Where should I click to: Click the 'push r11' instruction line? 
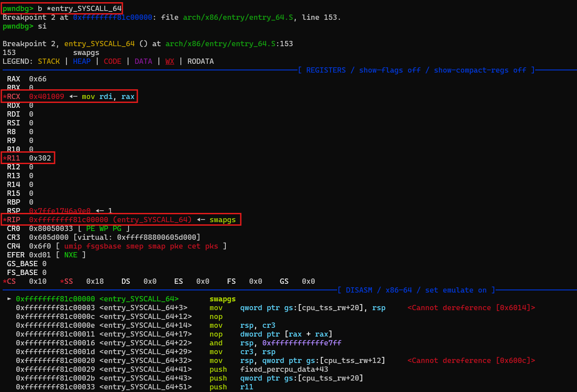(x=231, y=387)
